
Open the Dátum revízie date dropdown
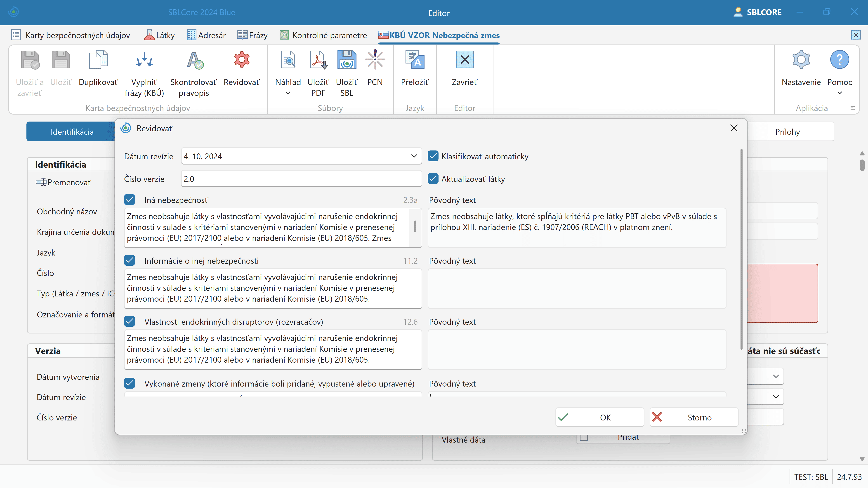pyautogui.click(x=414, y=156)
